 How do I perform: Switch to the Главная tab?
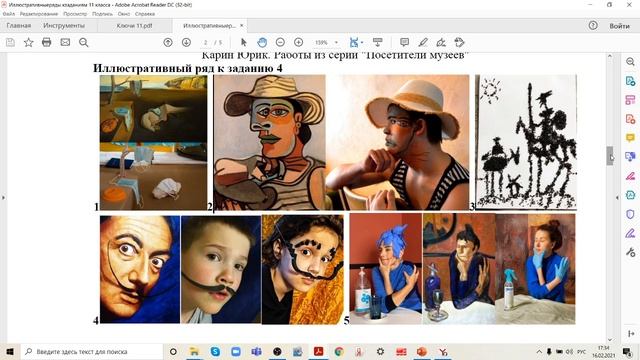19,25
